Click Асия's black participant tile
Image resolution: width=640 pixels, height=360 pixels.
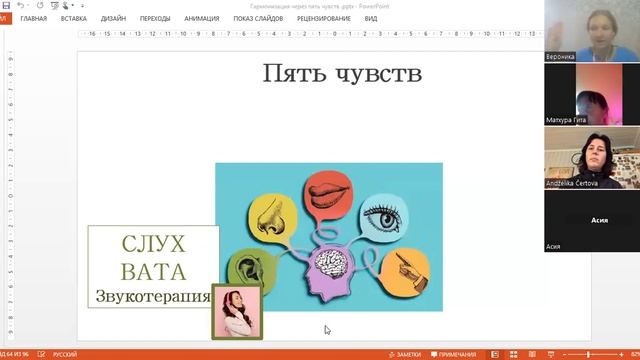point(592,221)
